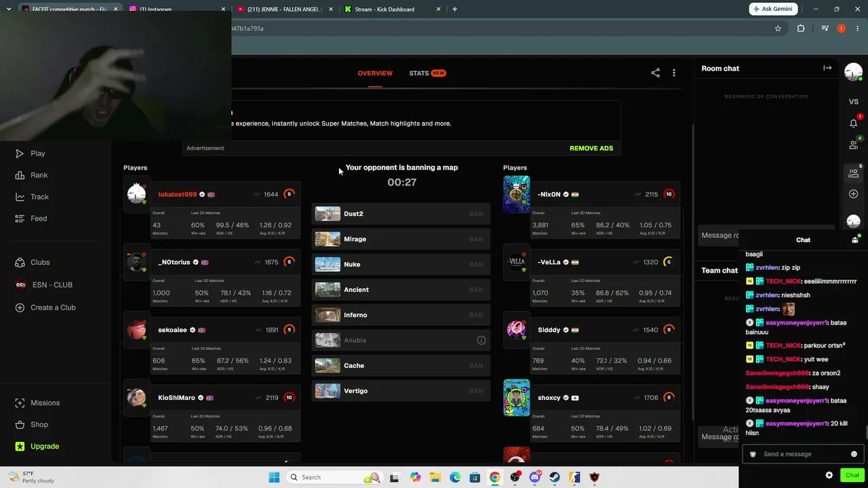Open the Windows Start menu

274,477
